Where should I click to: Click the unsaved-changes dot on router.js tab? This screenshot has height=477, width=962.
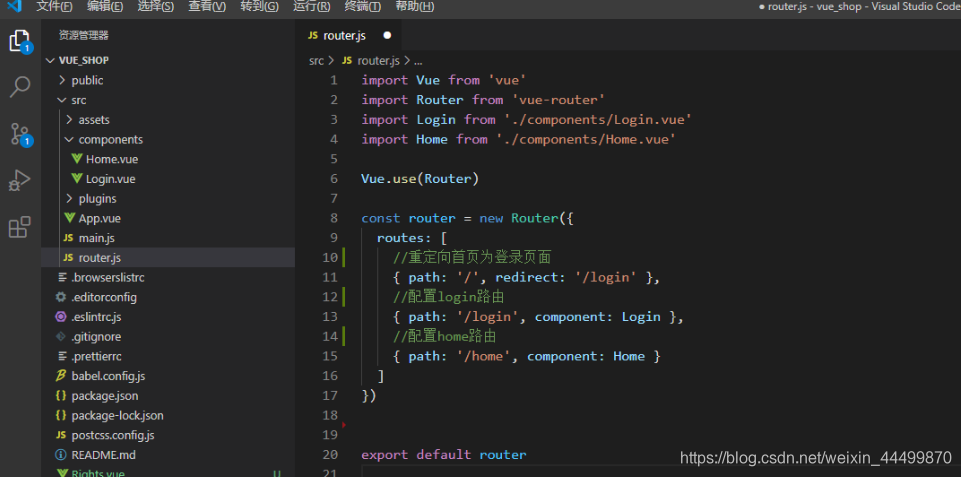point(387,35)
